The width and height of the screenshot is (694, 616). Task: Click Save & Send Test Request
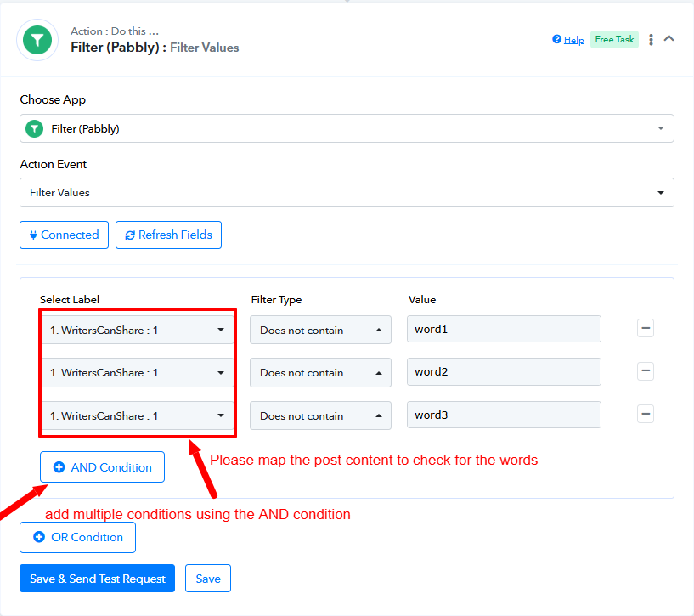click(x=98, y=579)
